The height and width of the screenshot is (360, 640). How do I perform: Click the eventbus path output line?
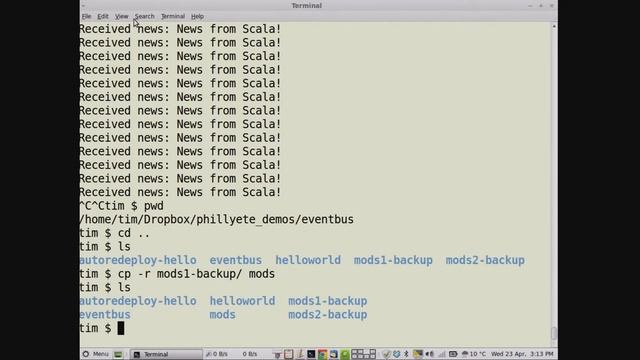click(x=216, y=220)
